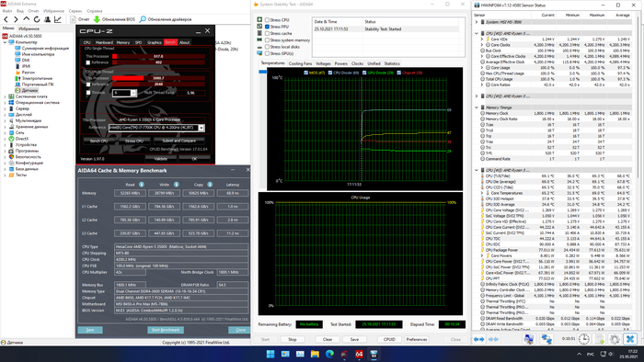This screenshot has height=362, width=644.
Task: Expand HWiNFO Core Temperatures row
Action: (482, 193)
